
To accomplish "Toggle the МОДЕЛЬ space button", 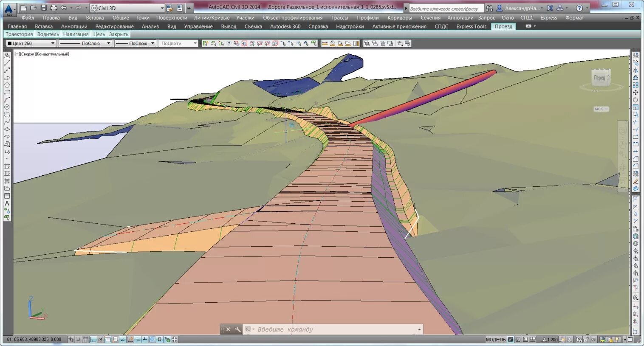I will click(496, 340).
